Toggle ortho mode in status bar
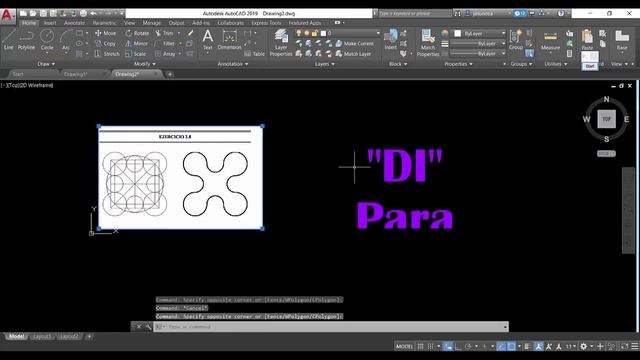This screenshot has width=640, height=360. [x=458, y=347]
